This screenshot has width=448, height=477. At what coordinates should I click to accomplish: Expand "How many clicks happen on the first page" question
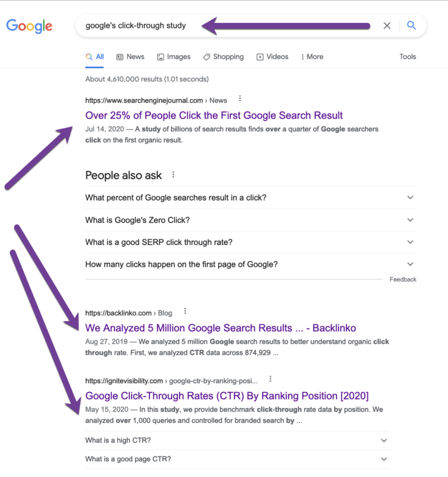point(410,264)
